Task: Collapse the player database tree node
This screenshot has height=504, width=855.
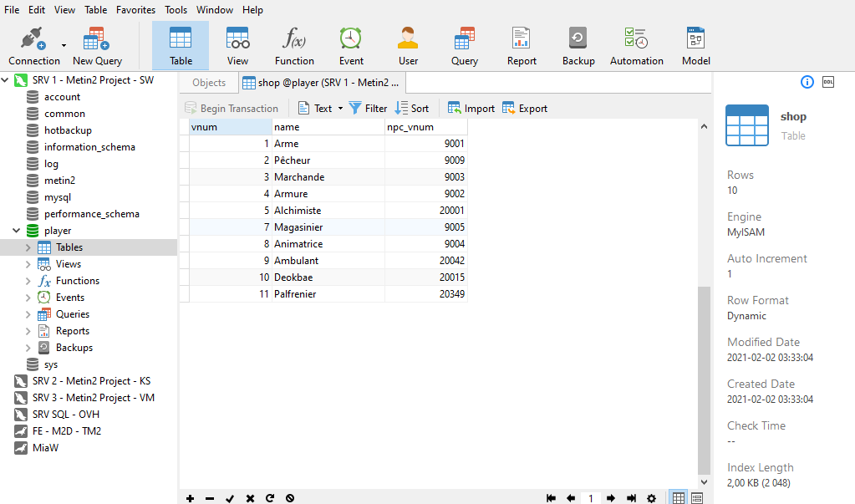Action: [x=17, y=231]
